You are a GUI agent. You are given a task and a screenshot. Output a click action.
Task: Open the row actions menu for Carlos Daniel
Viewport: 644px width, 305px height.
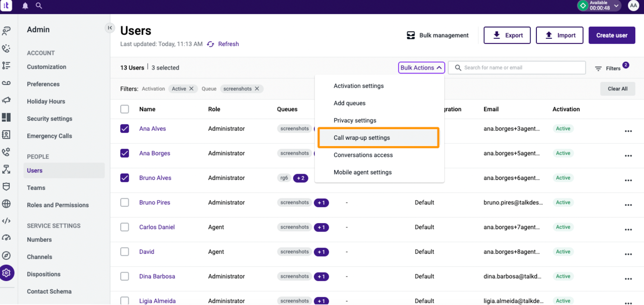[x=628, y=230]
